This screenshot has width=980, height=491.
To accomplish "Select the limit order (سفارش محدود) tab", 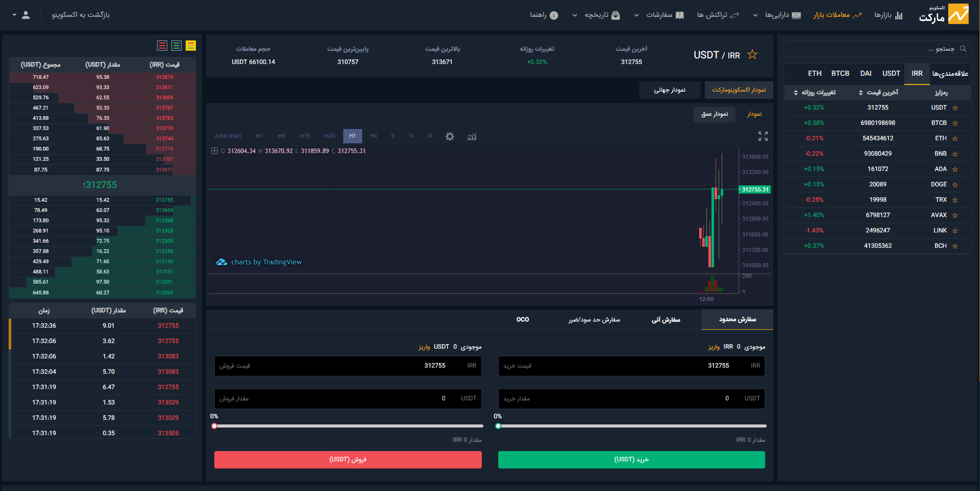I will click(738, 319).
